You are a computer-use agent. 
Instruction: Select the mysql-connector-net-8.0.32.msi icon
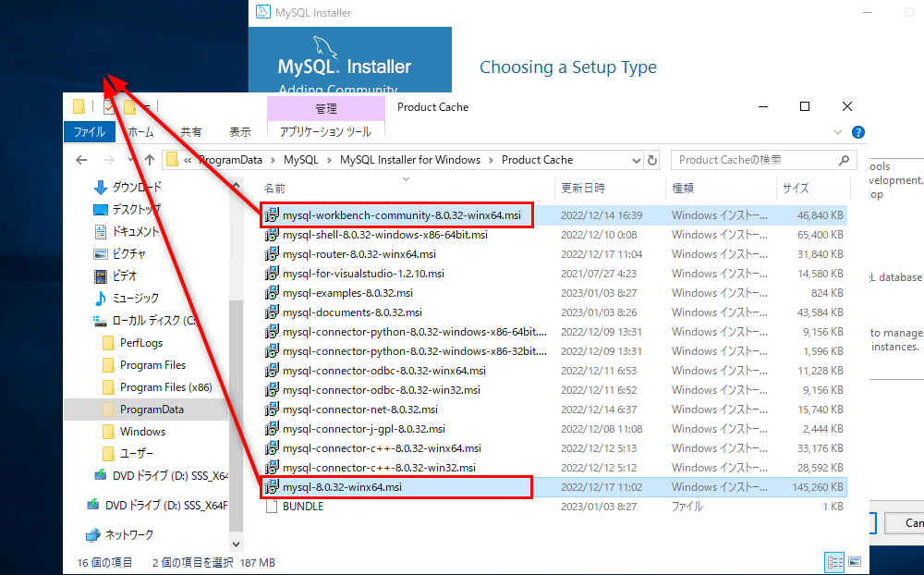tap(272, 410)
